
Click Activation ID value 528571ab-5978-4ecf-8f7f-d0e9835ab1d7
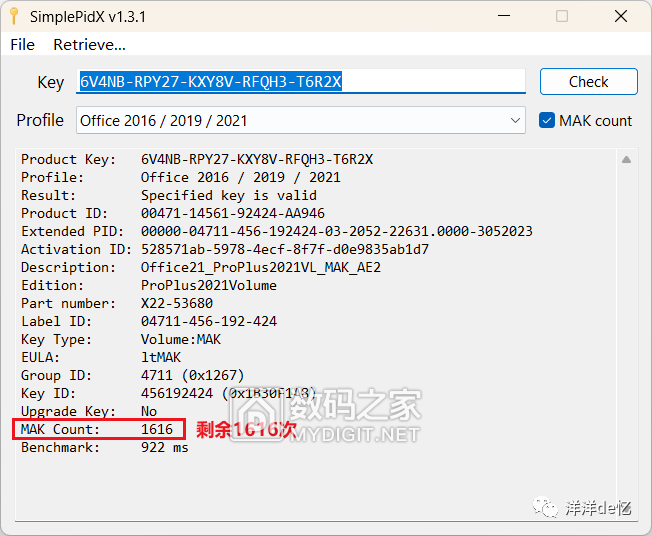point(285,249)
